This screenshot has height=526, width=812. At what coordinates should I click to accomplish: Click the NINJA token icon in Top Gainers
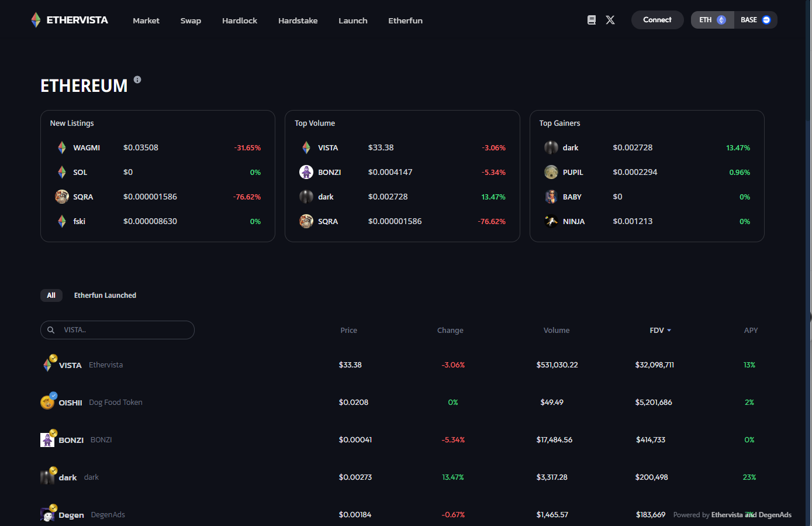(551, 221)
